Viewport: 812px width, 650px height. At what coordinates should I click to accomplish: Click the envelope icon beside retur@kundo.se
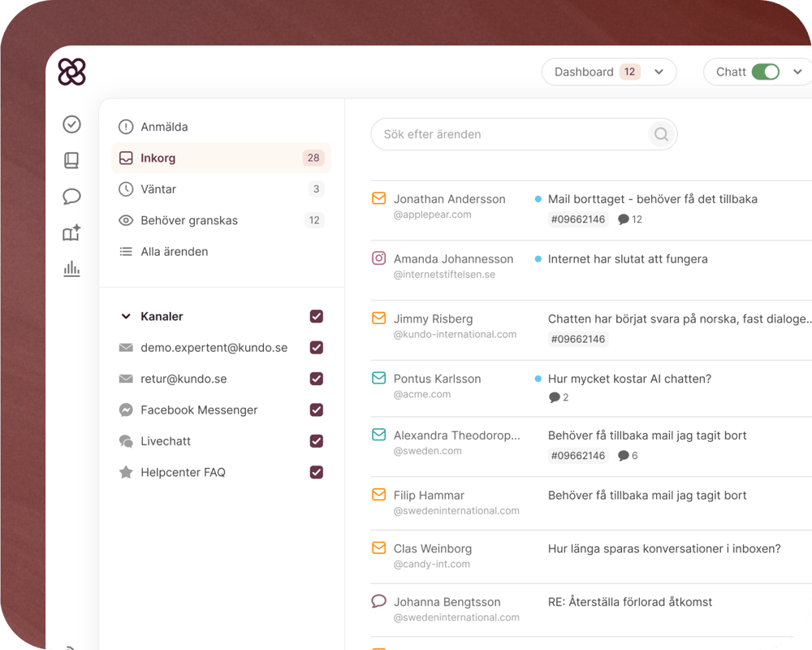pos(126,379)
